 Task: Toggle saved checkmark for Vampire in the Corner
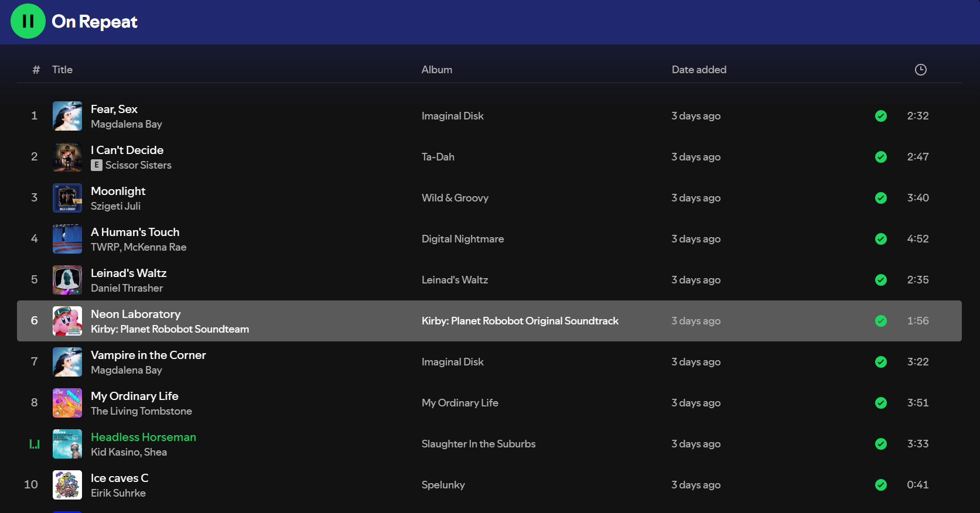[881, 362]
